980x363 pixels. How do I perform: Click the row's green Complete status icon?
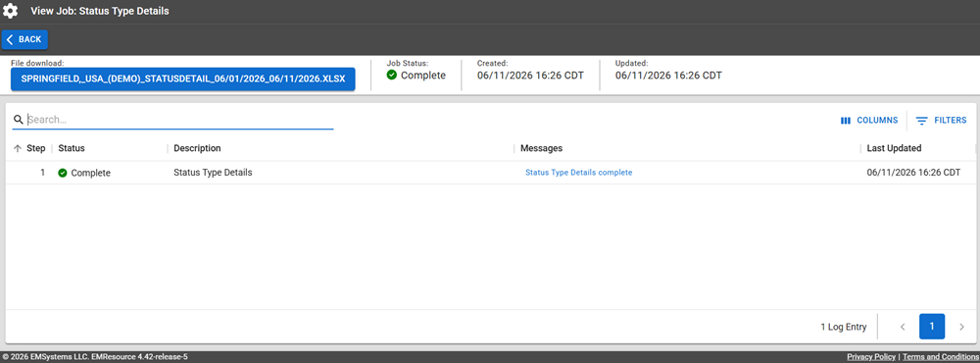click(x=63, y=173)
